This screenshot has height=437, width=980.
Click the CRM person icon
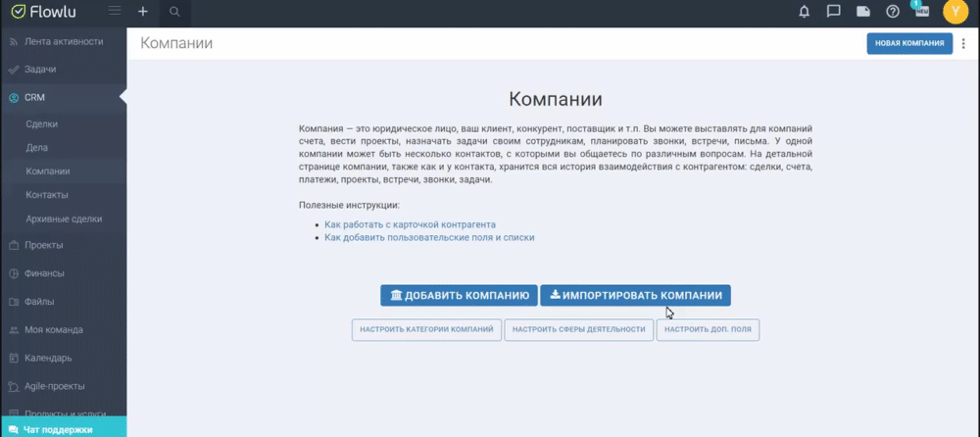pyautogui.click(x=13, y=98)
